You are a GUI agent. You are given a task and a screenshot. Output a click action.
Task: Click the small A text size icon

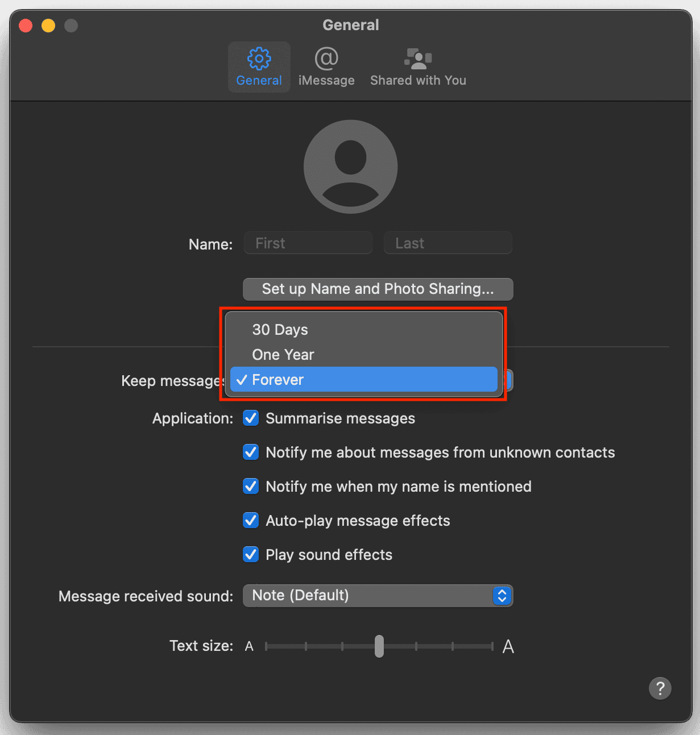click(x=249, y=646)
